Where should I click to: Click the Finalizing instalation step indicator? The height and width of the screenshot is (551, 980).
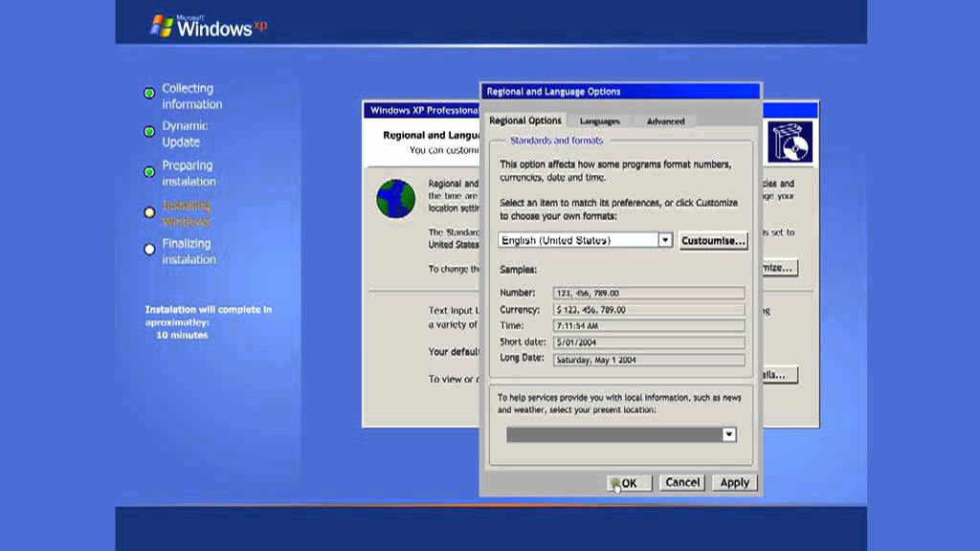149,250
